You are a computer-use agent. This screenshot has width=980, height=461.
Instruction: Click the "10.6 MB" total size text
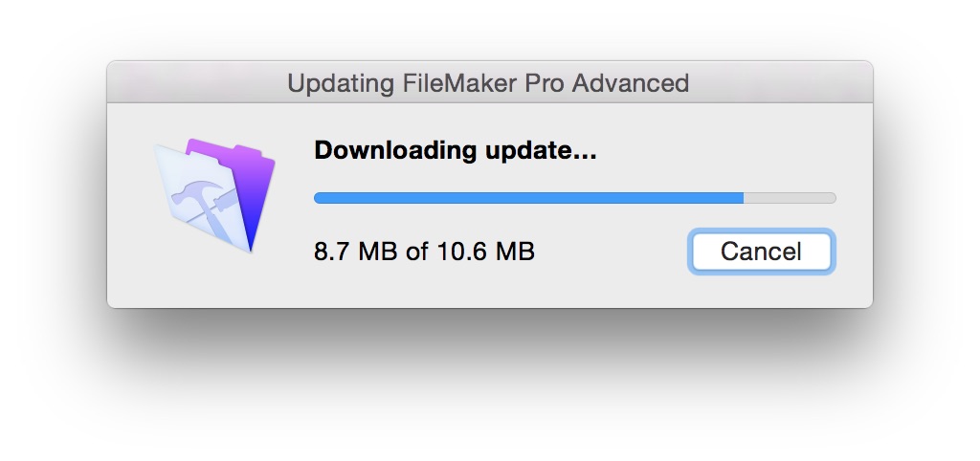[485, 252]
